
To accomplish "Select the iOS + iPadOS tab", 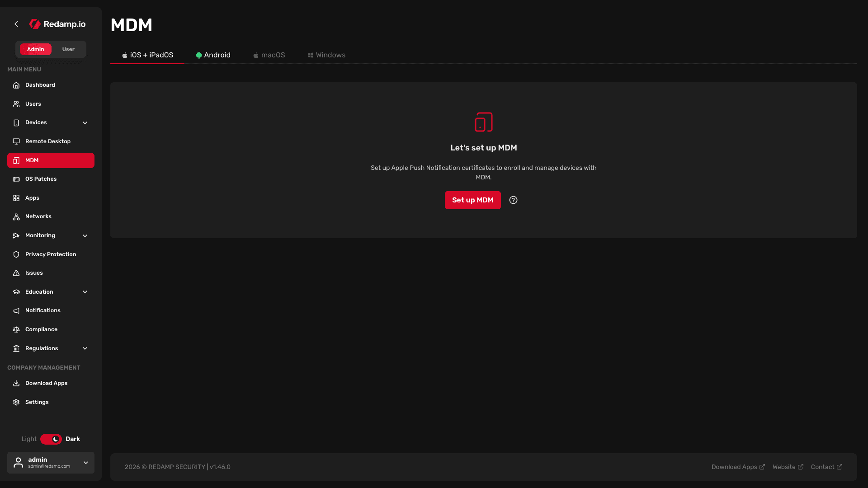I will [147, 55].
